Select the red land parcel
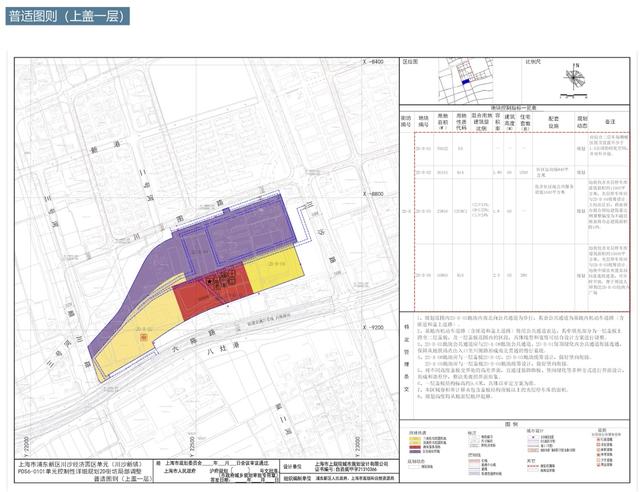 pos(200,297)
